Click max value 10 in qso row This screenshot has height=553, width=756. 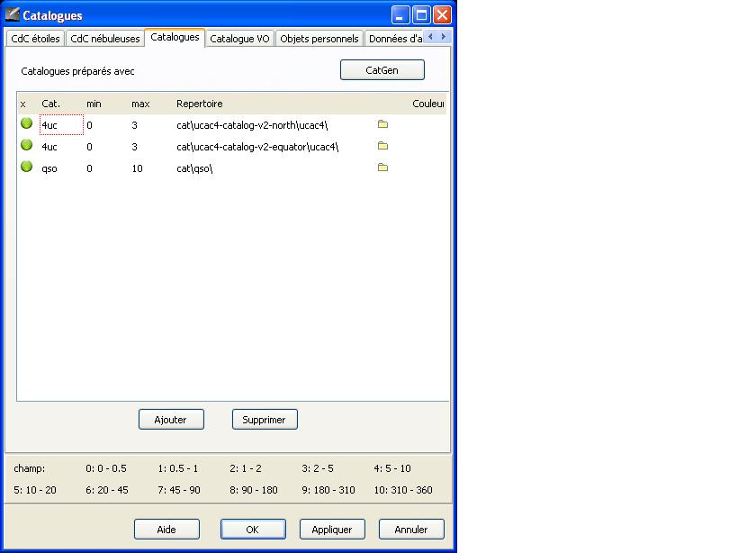pos(138,168)
